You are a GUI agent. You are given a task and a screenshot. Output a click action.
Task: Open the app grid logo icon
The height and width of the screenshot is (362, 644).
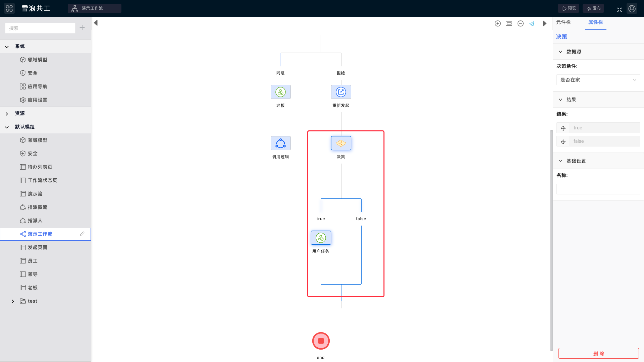tap(9, 8)
